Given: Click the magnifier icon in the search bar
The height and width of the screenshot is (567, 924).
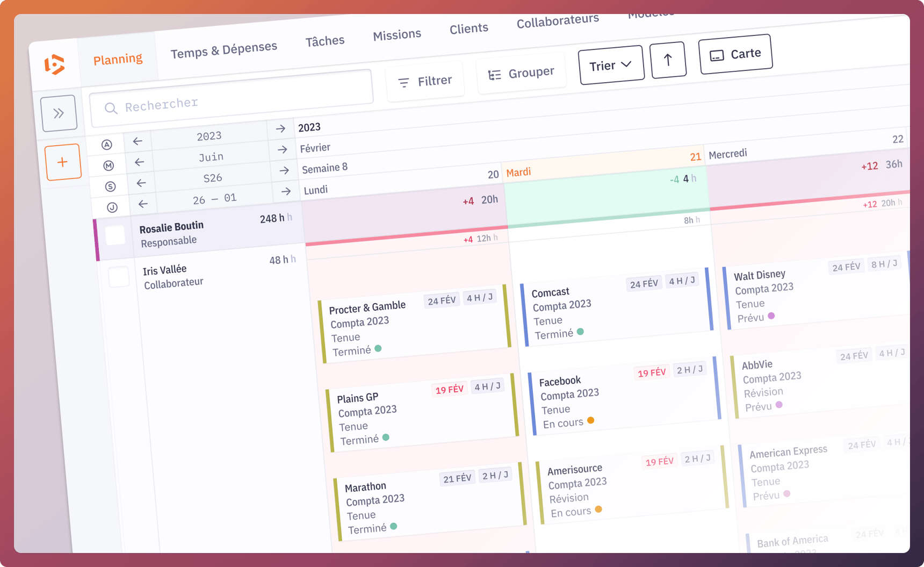Looking at the screenshot, I should pos(111,107).
